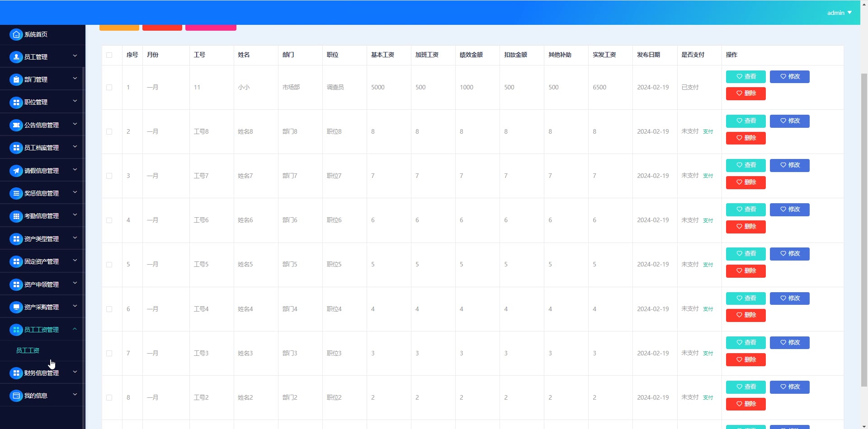The width and height of the screenshot is (868, 429).
Task: Click the 考勤信息管理 grid icon
Action: (x=16, y=216)
